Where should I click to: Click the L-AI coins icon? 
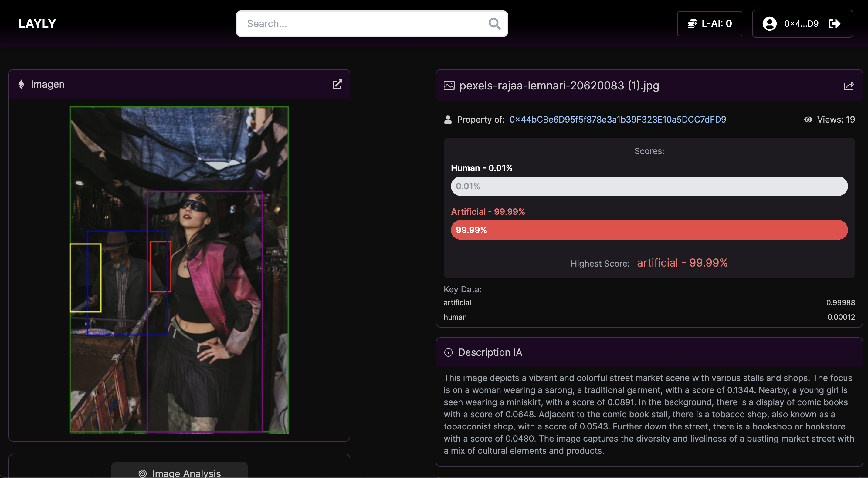click(692, 24)
